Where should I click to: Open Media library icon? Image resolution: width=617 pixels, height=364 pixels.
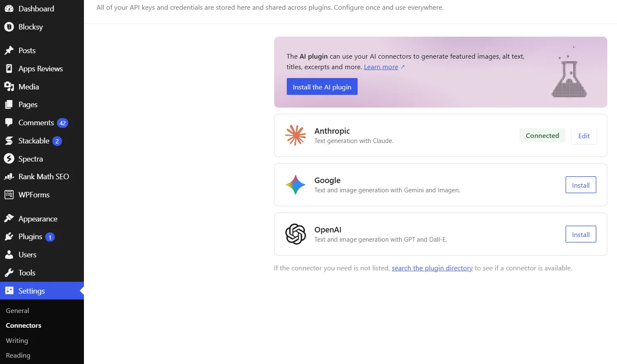point(9,86)
